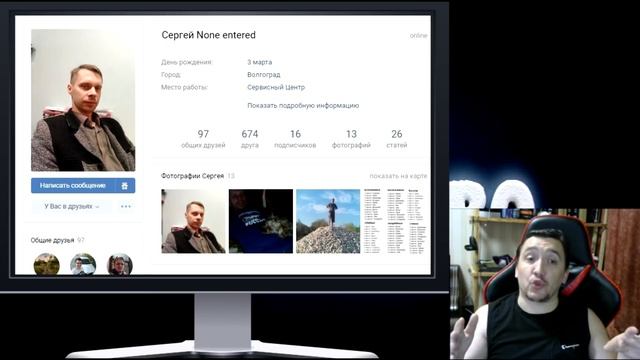This screenshot has width=640, height=360.
Task: Click 'Написать сообщение' button
Action: click(73, 186)
